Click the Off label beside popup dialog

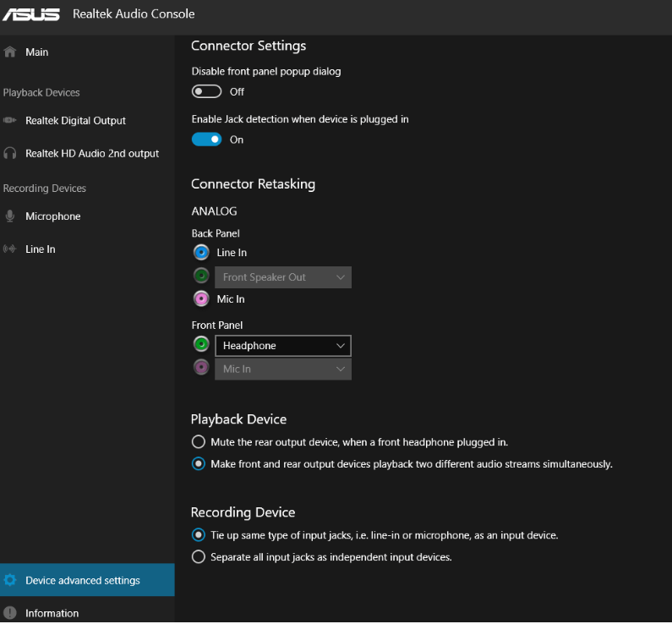[x=237, y=91]
